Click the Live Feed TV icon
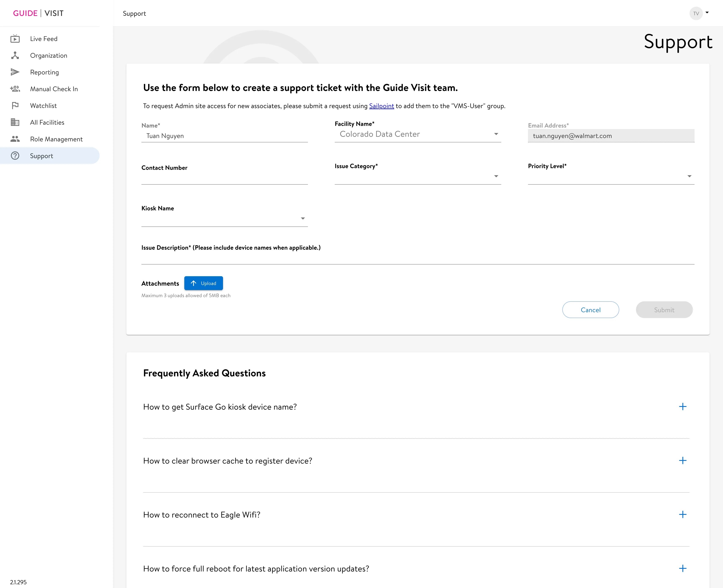Image resolution: width=723 pixels, height=588 pixels. (x=15, y=39)
